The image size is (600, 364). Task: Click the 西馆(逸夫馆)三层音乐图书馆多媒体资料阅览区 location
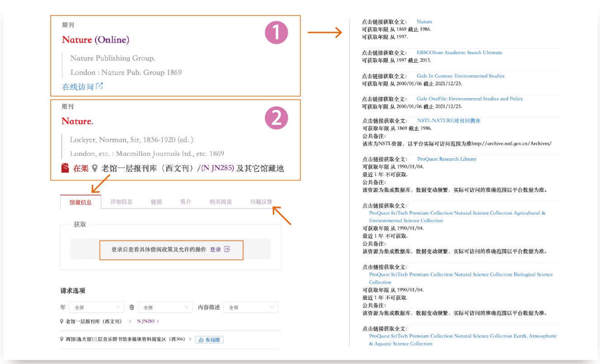pyautogui.click(x=125, y=340)
